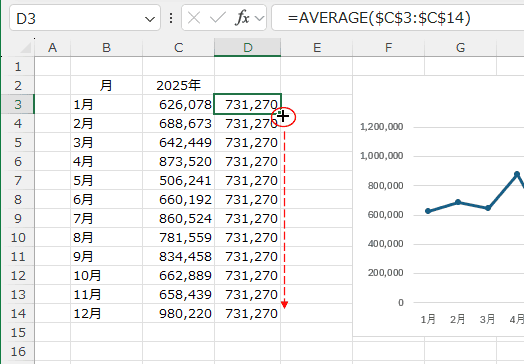Open the Insert Function fx button
Image resolution: width=524 pixels, height=364 pixels.
pyautogui.click(x=243, y=18)
